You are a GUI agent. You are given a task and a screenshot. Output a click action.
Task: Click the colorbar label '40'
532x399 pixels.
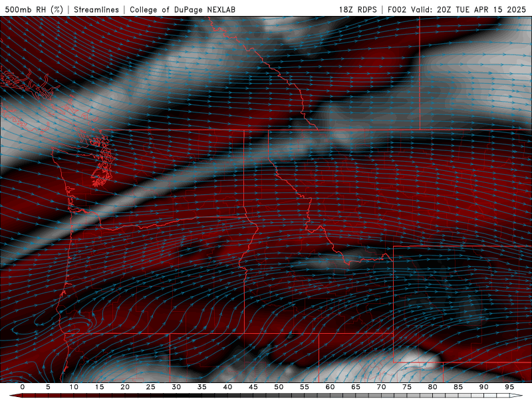(x=227, y=387)
